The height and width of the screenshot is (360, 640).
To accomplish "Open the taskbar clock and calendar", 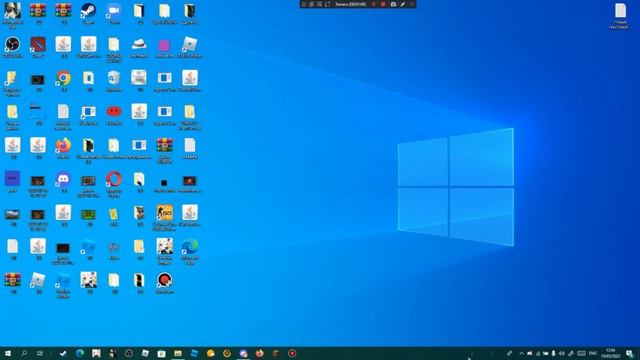I will (611, 353).
